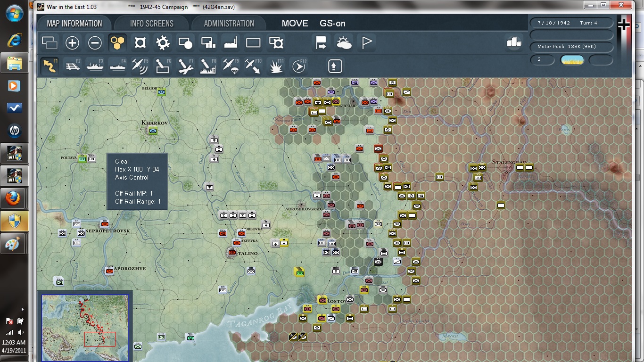Switch to the Map Information tab
The image size is (644, 362).
74,24
